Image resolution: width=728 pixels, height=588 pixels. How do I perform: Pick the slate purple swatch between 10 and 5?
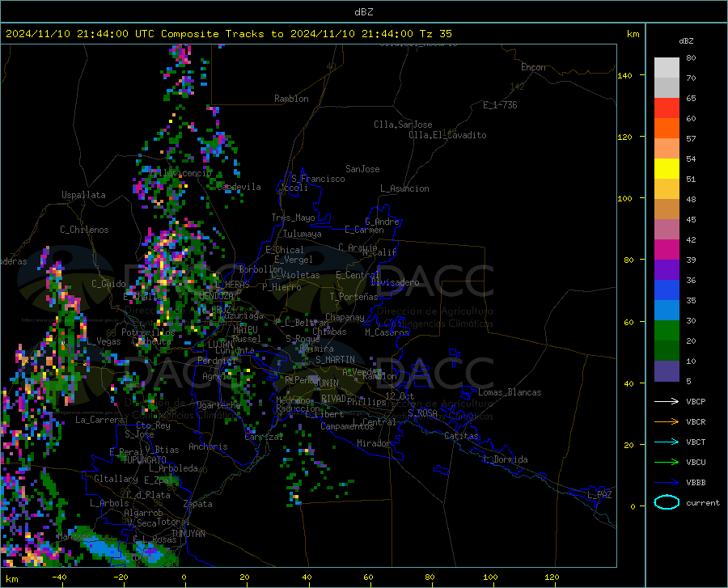click(x=667, y=371)
